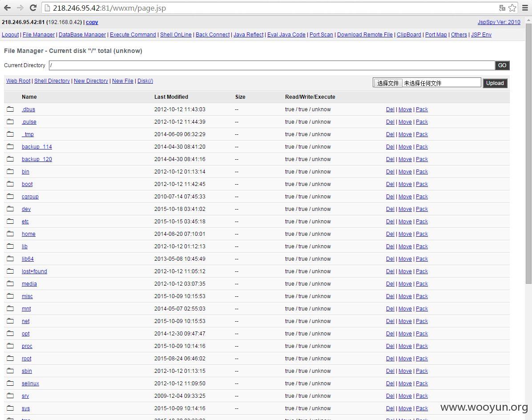
Task: Click Del for the _tmp row
Action: (x=390, y=134)
